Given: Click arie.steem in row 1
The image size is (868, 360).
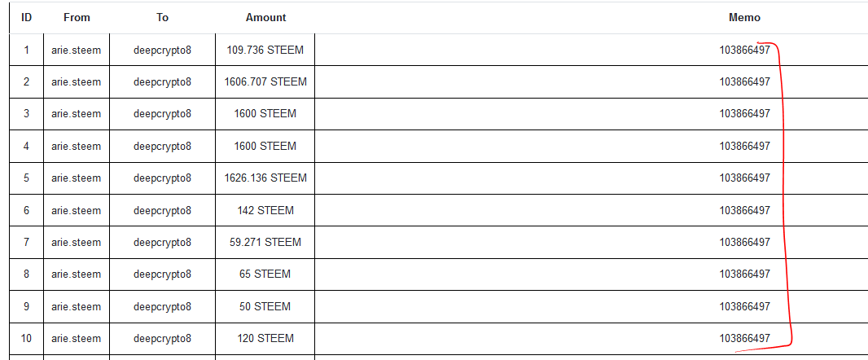Looking at the screenshot, I should pyautogui.click(x=77, y=50).
